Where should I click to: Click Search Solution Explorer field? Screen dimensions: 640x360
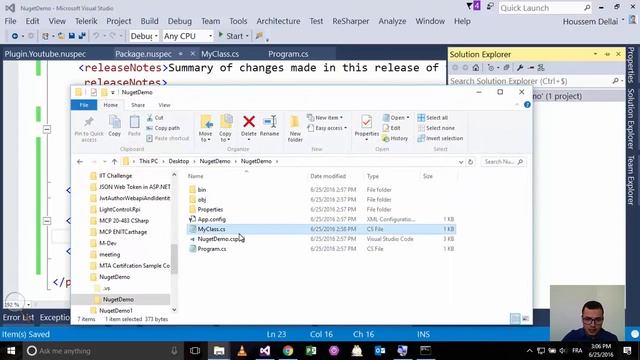coord(536,81)
